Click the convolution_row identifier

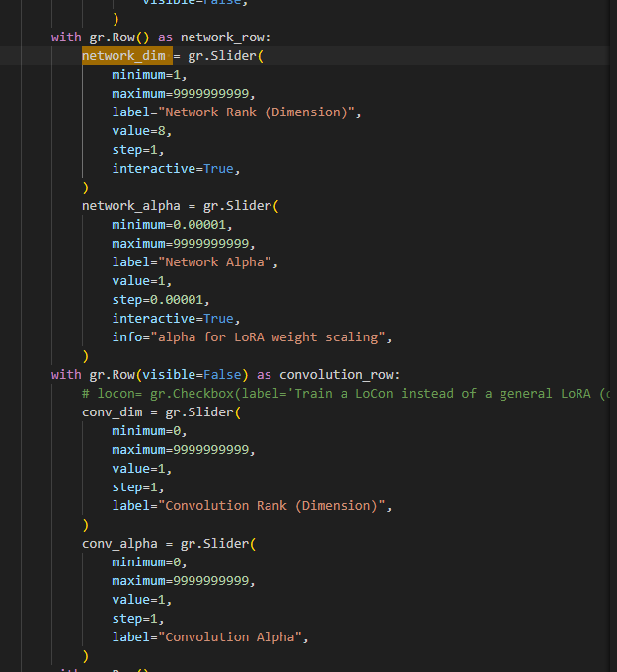pos(337,375)
